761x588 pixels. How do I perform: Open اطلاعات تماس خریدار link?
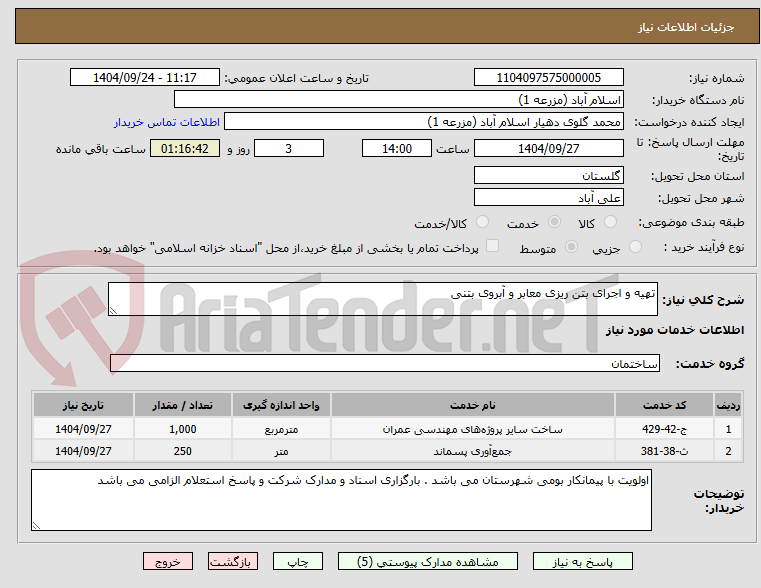point(166,122)
